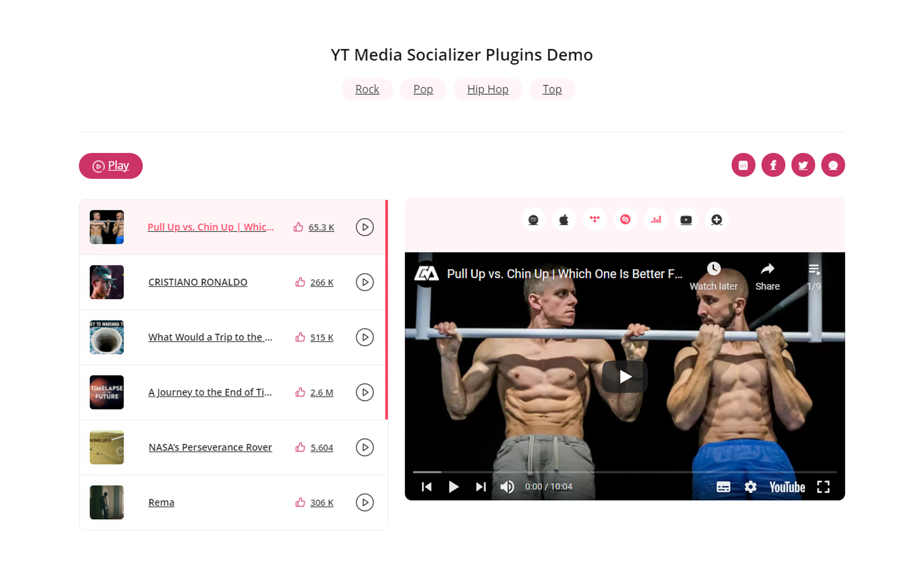Click the Rema video thumbnail
This screenshot has width=924, height=575.
(x=107, y=502)
